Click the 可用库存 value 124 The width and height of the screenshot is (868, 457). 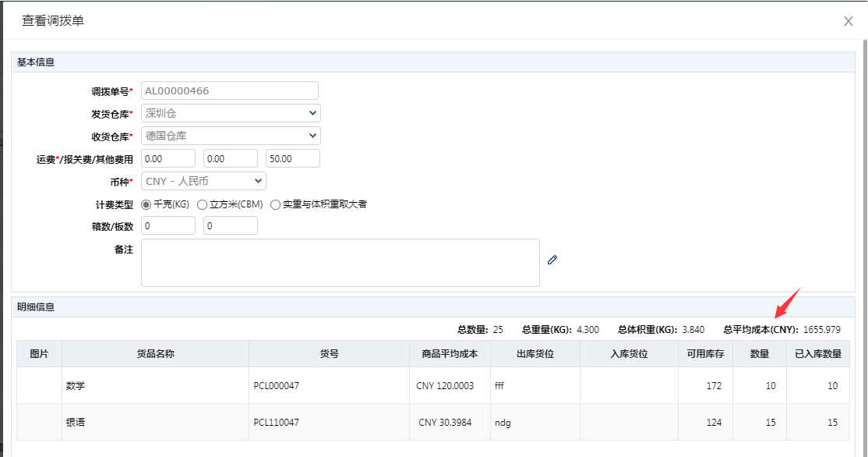click(x=714, y=422)
